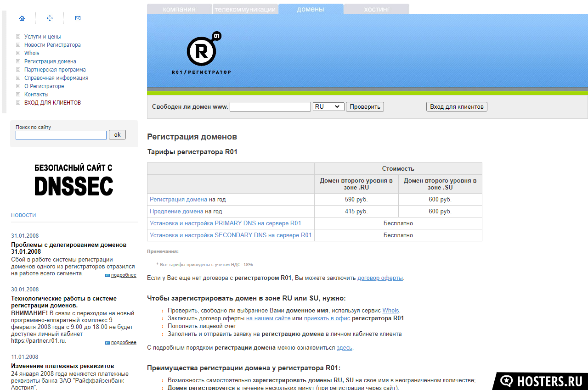
Task: Open Услуги и цены sidebar link
Action: [x=42, y=37]
